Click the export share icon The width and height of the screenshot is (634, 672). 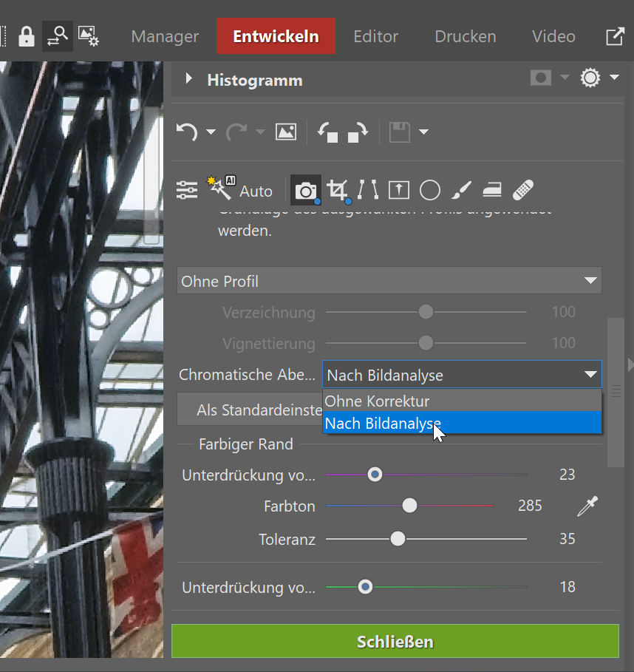tap(615, 37)
